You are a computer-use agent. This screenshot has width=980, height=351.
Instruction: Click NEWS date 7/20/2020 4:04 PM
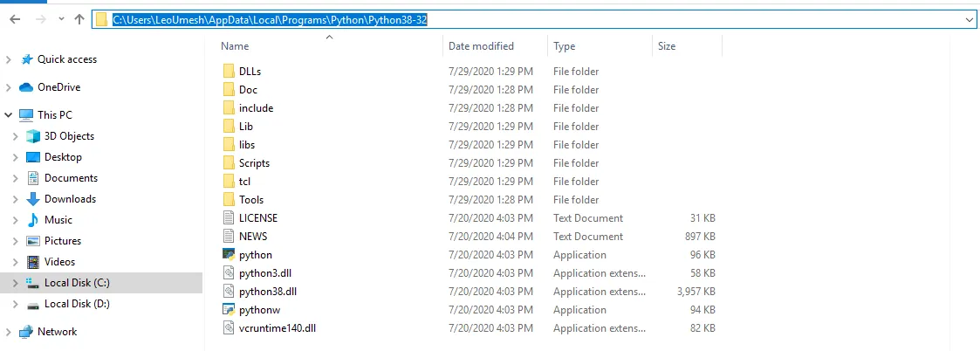(x=490, y=237)
